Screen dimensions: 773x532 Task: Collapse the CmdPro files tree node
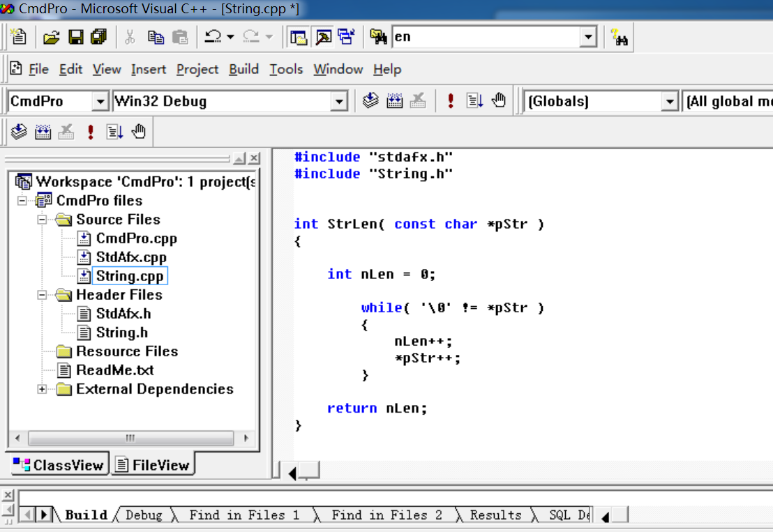22,201
